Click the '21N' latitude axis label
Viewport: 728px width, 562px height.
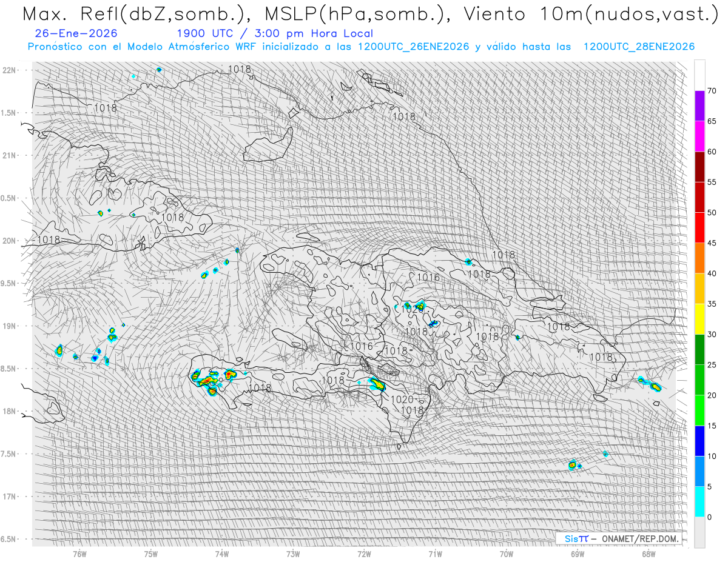[x=10, y=155]
